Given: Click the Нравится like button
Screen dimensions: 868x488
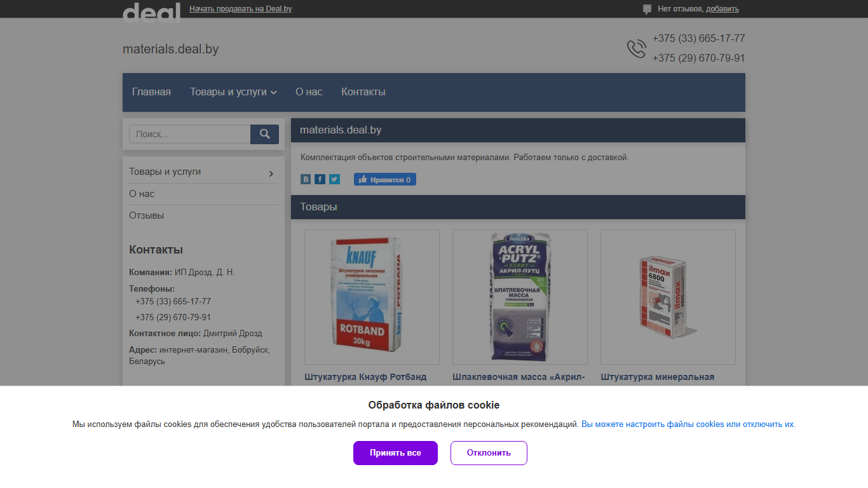Looking at the screenshot, I should coord(385,179).
